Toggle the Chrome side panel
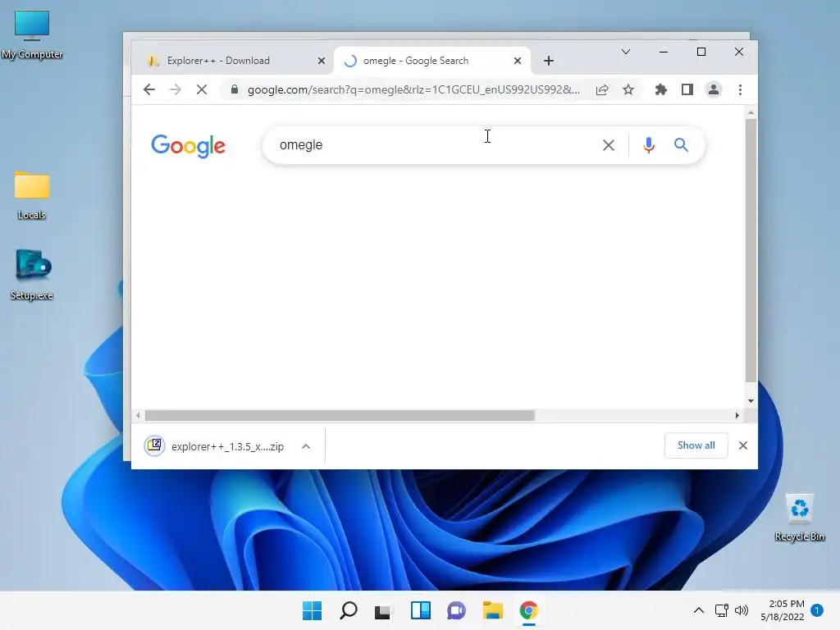 [x=687, y=89]
